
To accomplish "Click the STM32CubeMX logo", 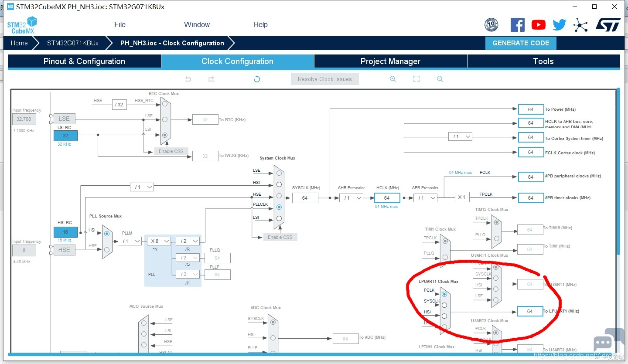I will [22, 25].
